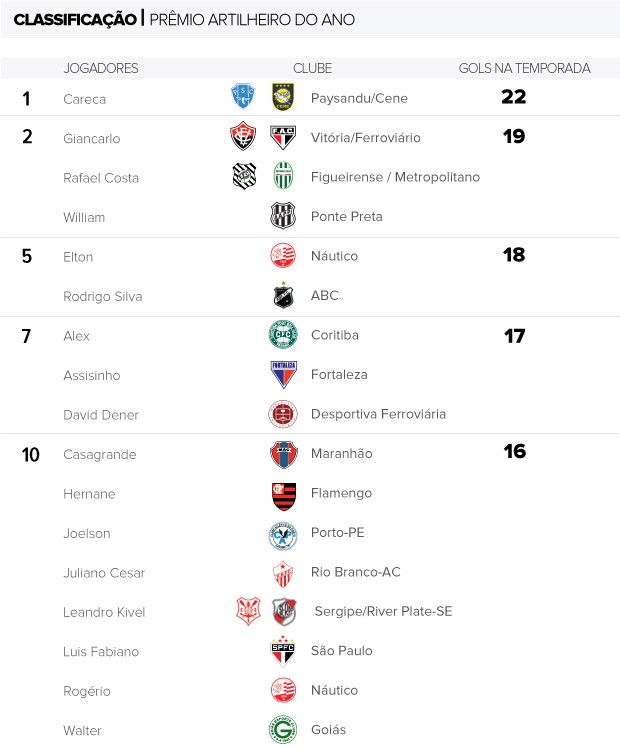Click player name Hernane
The image size is (620, 750).
(89, 494)
